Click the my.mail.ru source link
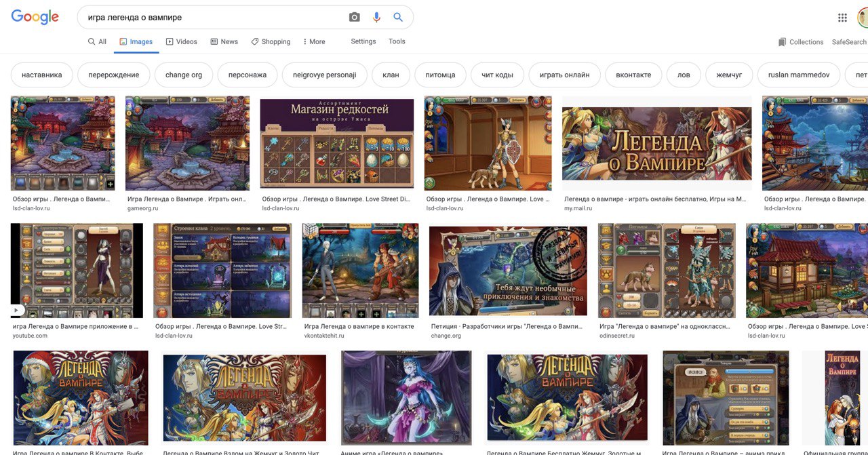This screenshot has height=455, width=868. point(577,208)
